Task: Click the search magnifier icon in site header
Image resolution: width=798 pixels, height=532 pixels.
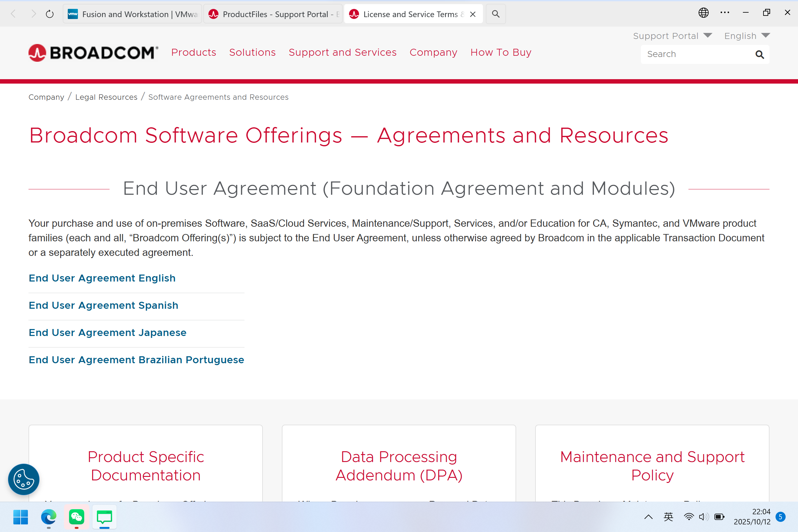Action: pyautogui.click(x=759, y=54)
